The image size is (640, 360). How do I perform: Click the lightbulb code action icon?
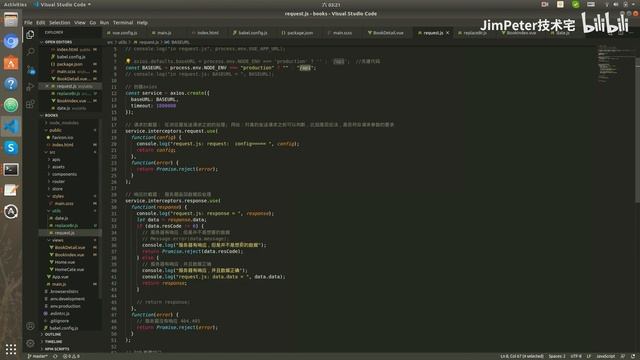(x=128, y=61)
